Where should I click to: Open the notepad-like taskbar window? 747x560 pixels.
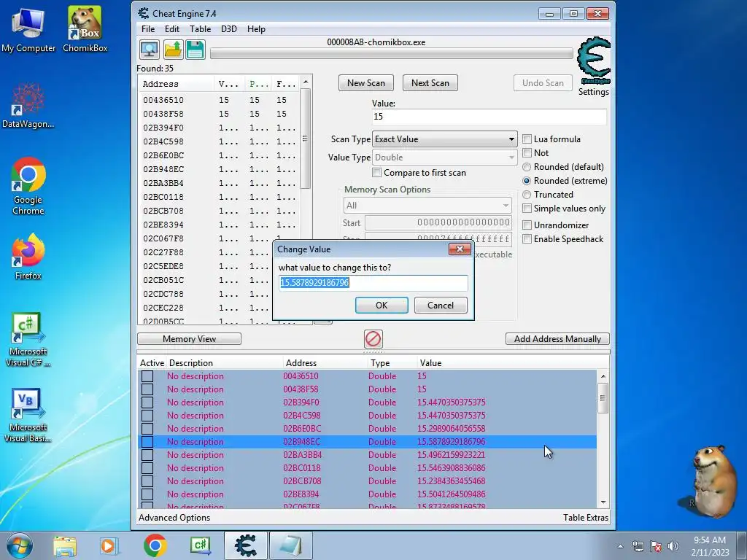coord(291,545)
